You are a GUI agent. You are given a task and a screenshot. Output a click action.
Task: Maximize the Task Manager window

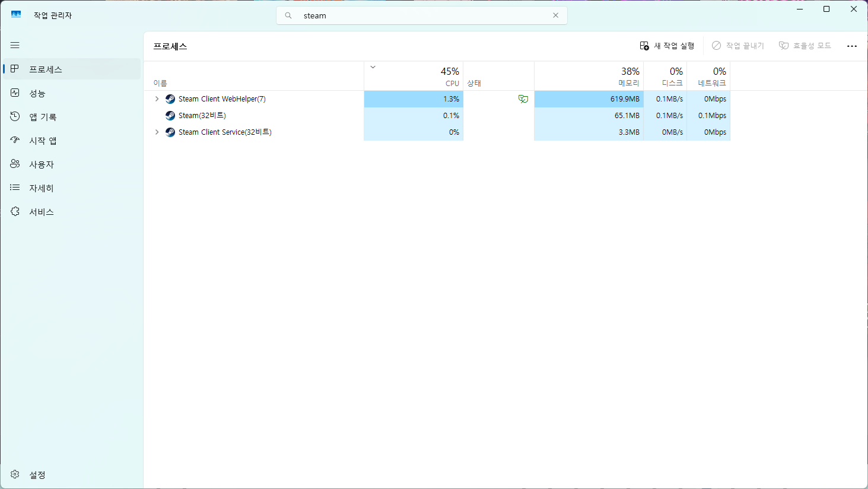click(x=826, y=9)
